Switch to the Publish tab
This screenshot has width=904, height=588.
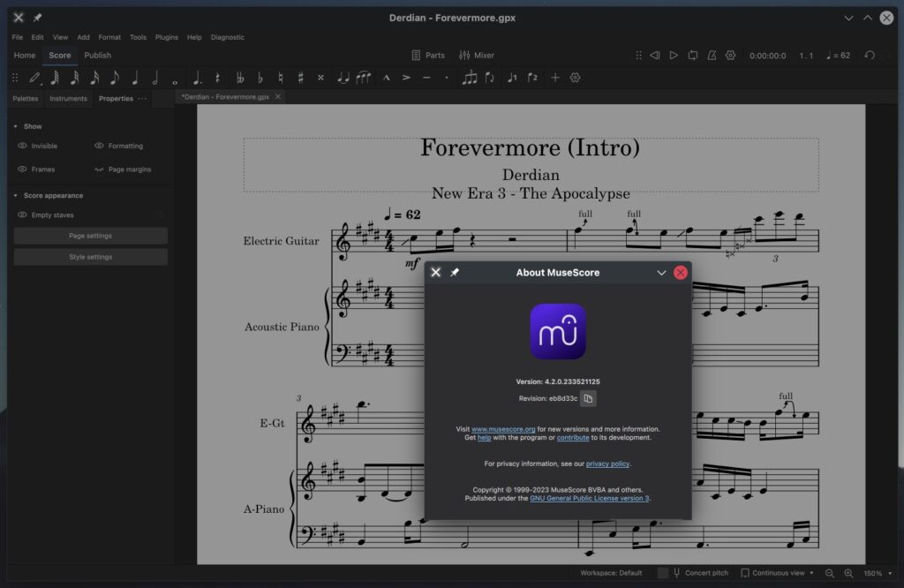point(98,55)
